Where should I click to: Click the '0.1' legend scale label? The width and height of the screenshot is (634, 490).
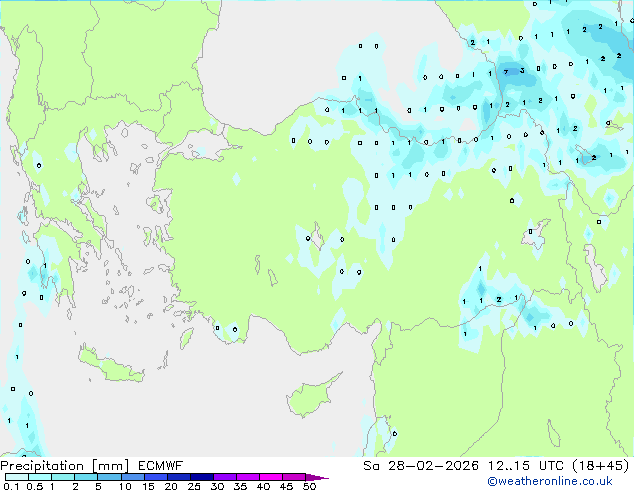[x=11, y=486]
